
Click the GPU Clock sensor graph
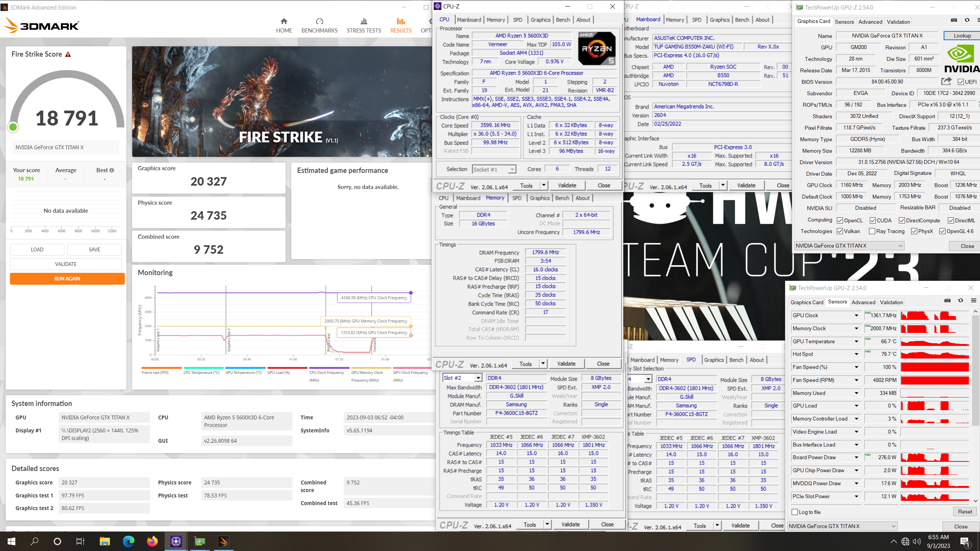pos(934,315)
